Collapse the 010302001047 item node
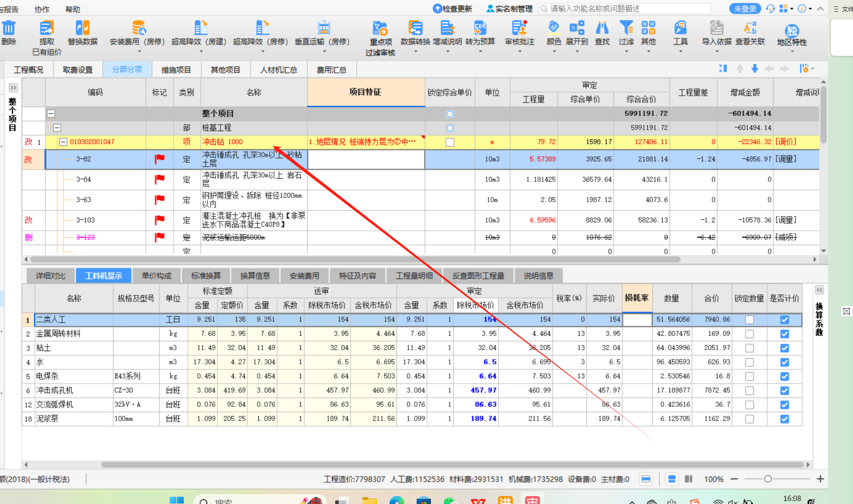The height and width of the screenshot is (504, 853). [x=63, y=142]
